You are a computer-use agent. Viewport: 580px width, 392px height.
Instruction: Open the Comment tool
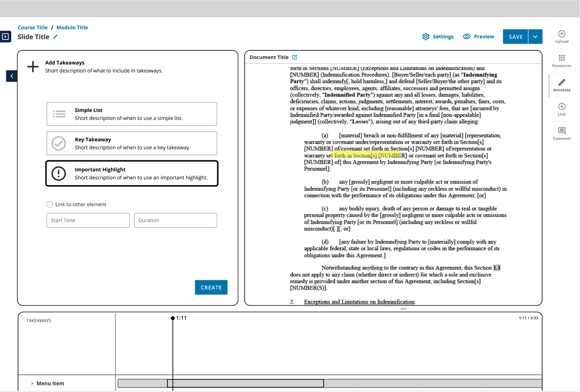pyautogui.click(x=562, y=131)
